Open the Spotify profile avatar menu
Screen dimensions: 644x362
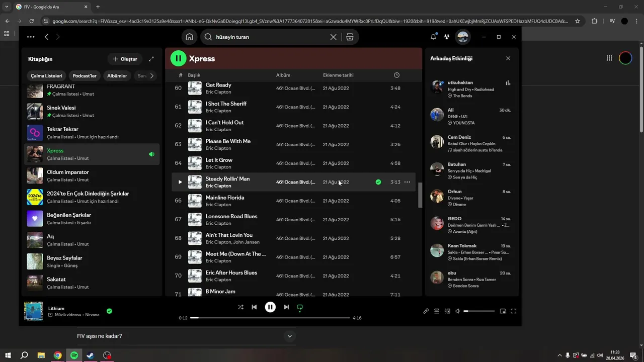(x=462, y=37)
